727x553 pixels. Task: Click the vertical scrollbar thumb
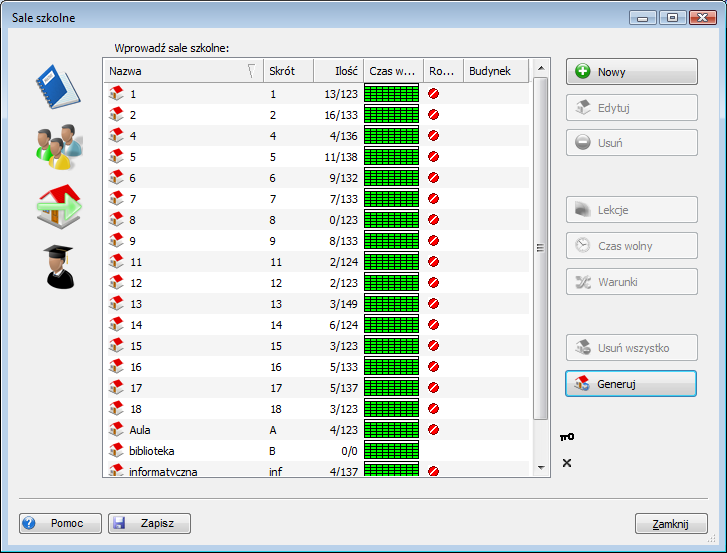pos(541,248)
